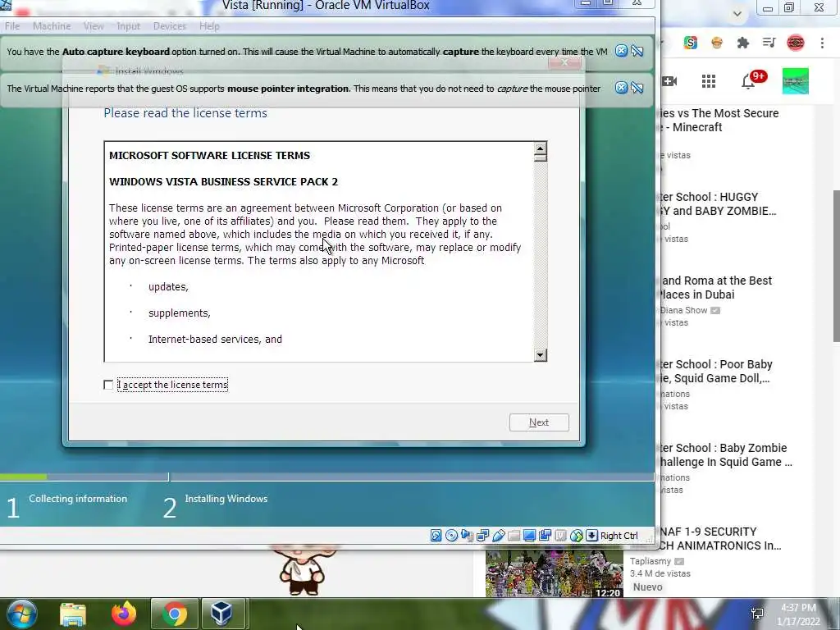Viewport: 840px width, 630px height.
Task: Click the red Chrome profile avatar
Action: click(796, 43)
